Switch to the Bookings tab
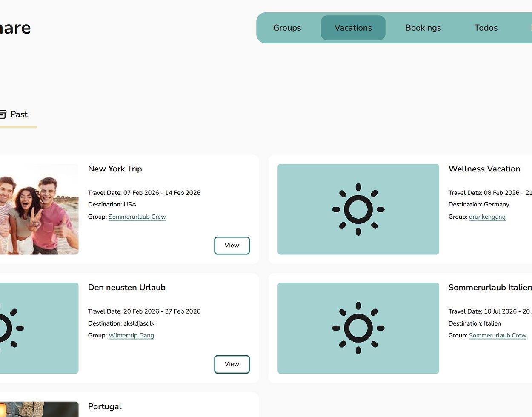The image size is (532, 417). [423, 28]
